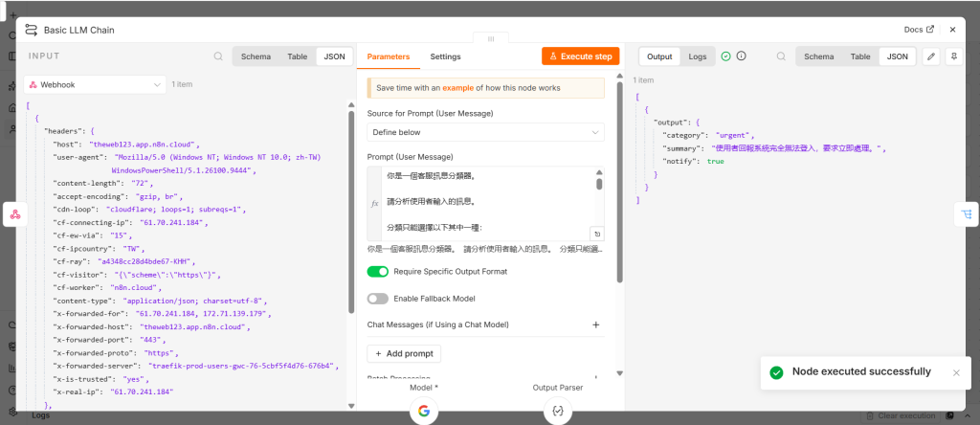Click the Model * connector label
980x425 pixels.
pos(424,388)
